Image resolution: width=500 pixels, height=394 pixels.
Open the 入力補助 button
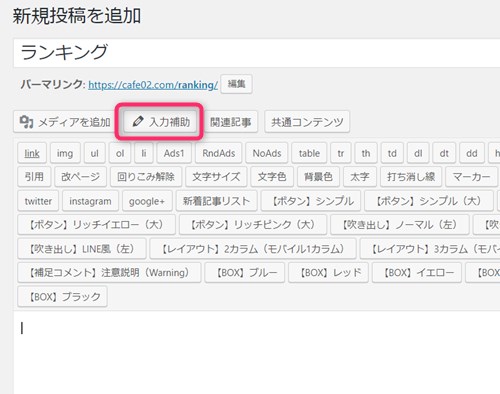[160, 122]
